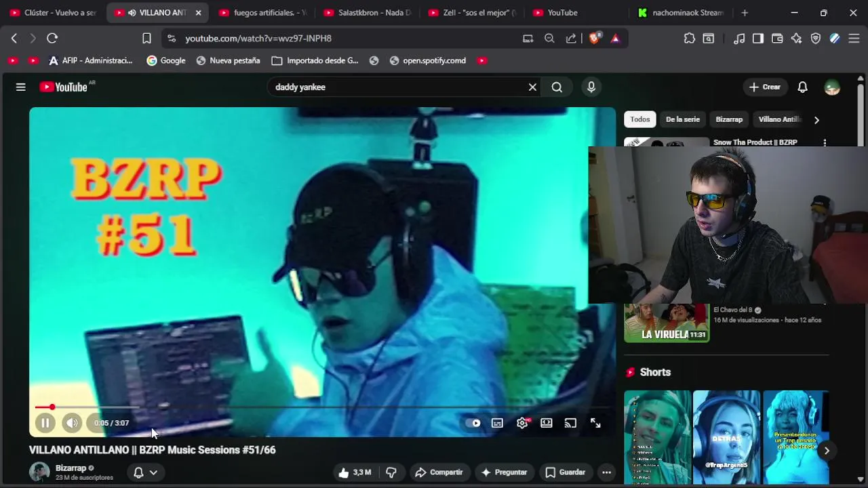
Task: Dislike the video
Action: coord(391,472)
